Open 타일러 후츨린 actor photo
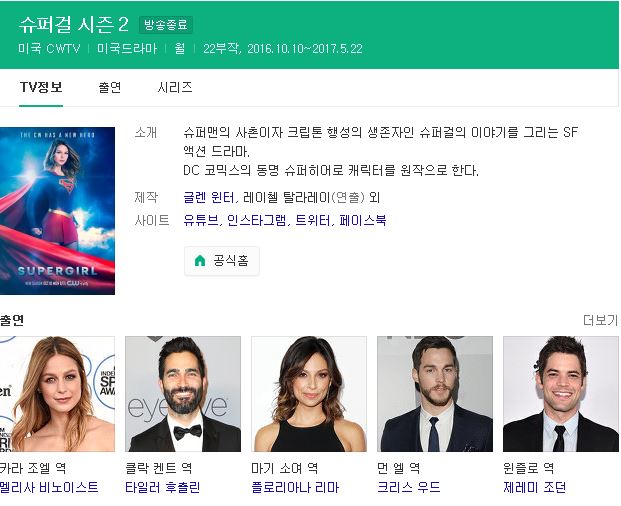 pos(183,394)
